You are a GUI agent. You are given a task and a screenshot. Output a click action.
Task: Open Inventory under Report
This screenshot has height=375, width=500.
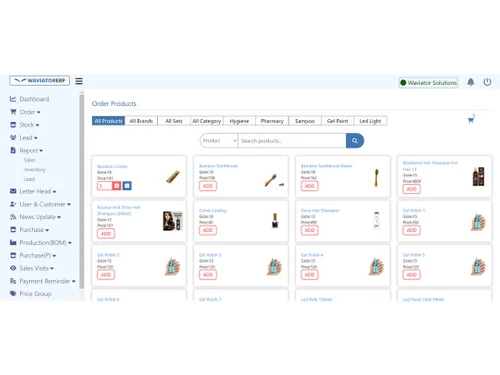(x=34, y=169)
